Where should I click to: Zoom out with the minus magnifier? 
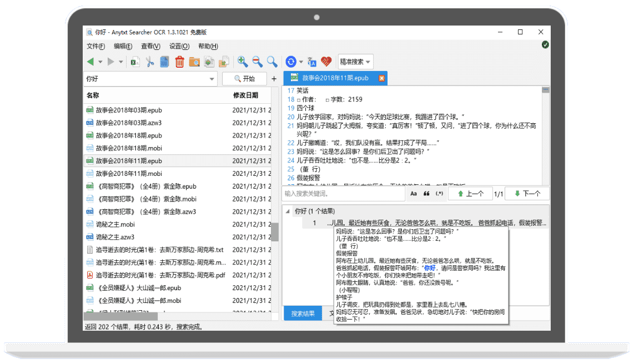click(x=257, y=62)
